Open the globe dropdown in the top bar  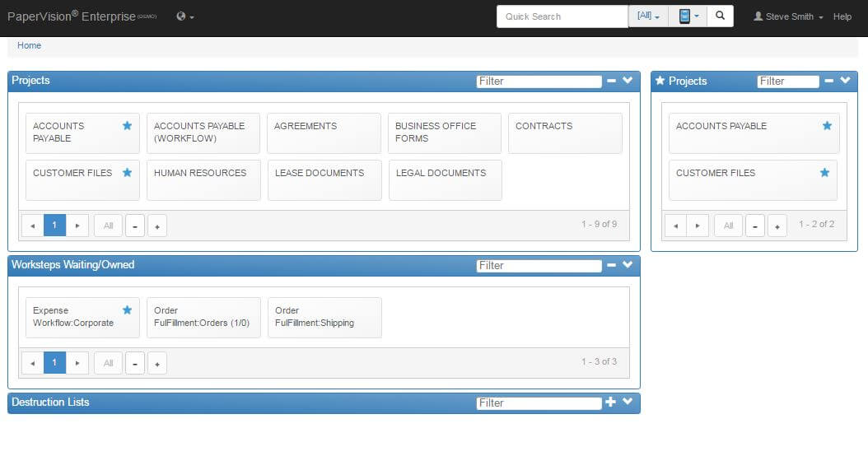point(185,16)
